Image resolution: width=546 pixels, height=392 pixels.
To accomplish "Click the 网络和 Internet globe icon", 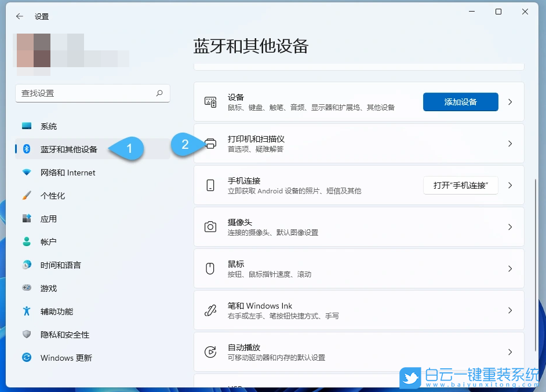I will [x=26, y=172].
